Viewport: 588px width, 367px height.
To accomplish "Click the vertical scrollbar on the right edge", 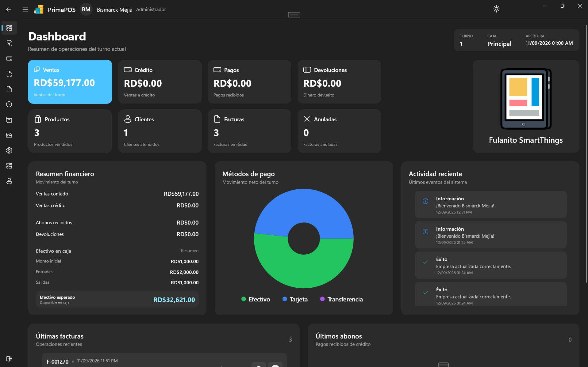I will click(x=586, y=153).
